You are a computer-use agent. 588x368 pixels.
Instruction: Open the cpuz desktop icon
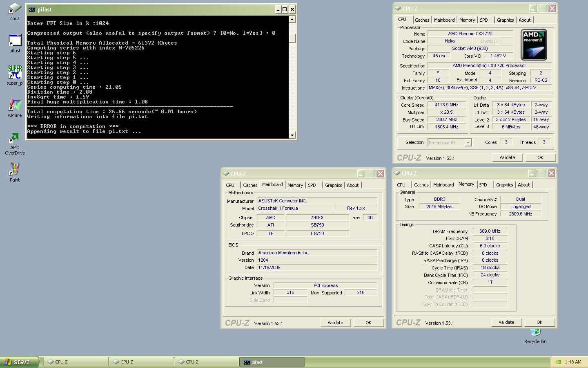(15, 11)
